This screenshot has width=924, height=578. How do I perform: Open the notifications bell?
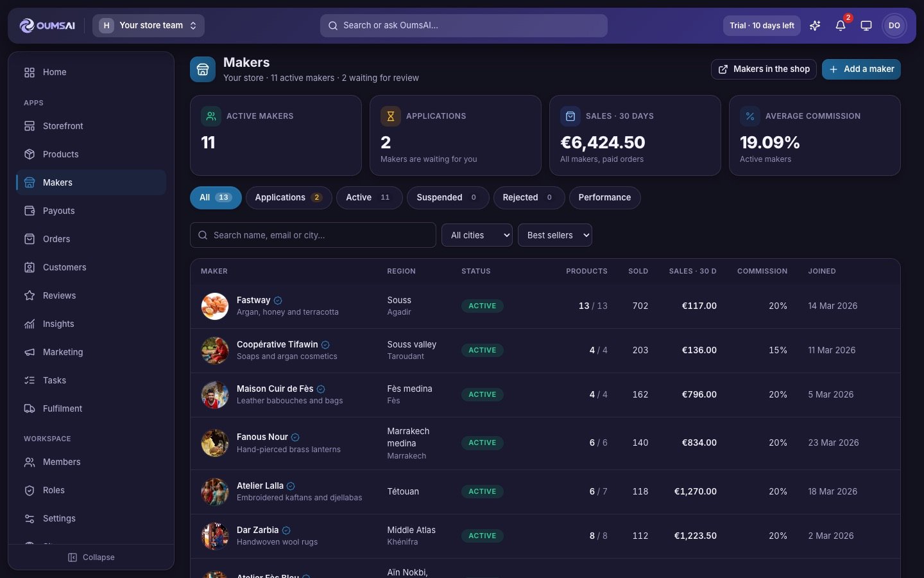(x=841, y=26)
